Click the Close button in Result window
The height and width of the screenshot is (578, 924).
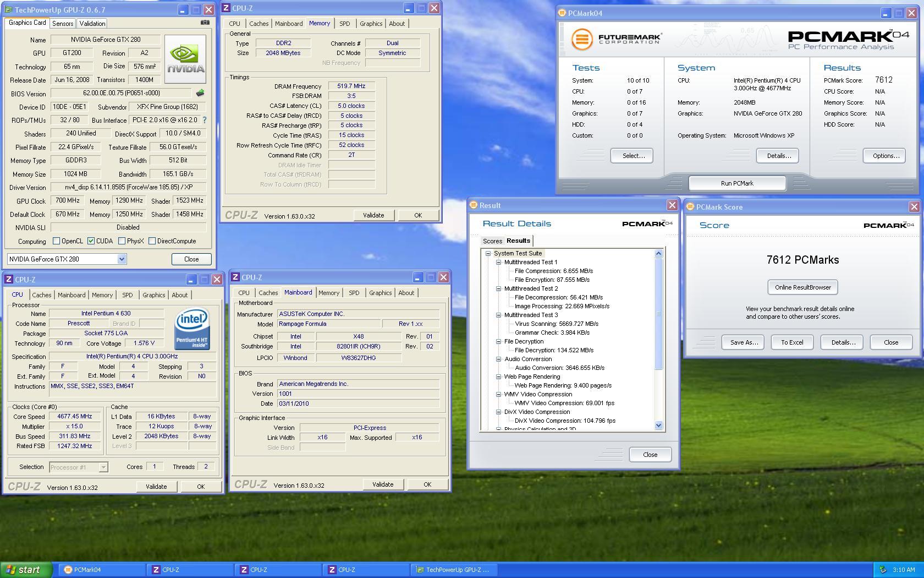point(650,455)
